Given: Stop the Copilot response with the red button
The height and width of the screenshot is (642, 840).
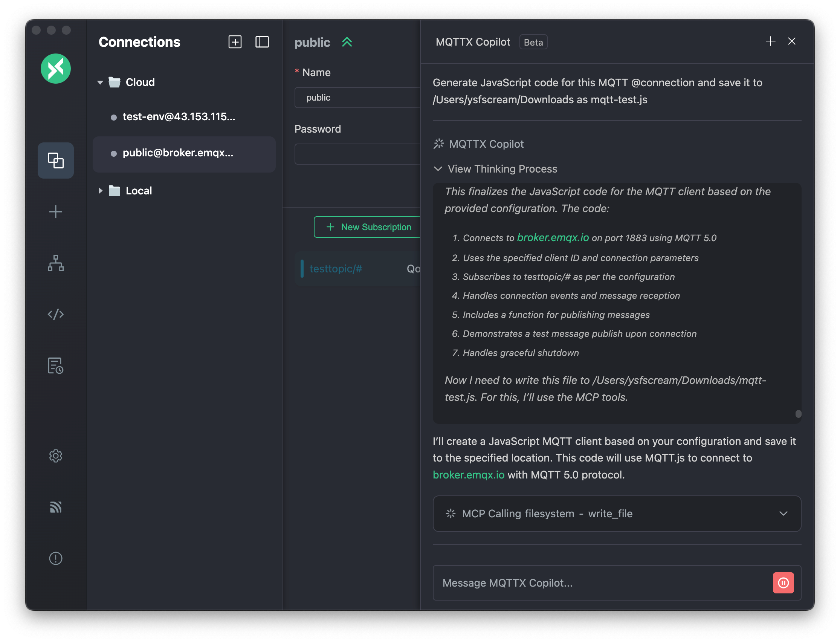Looking at the screenshot, I should click(783, 582).
